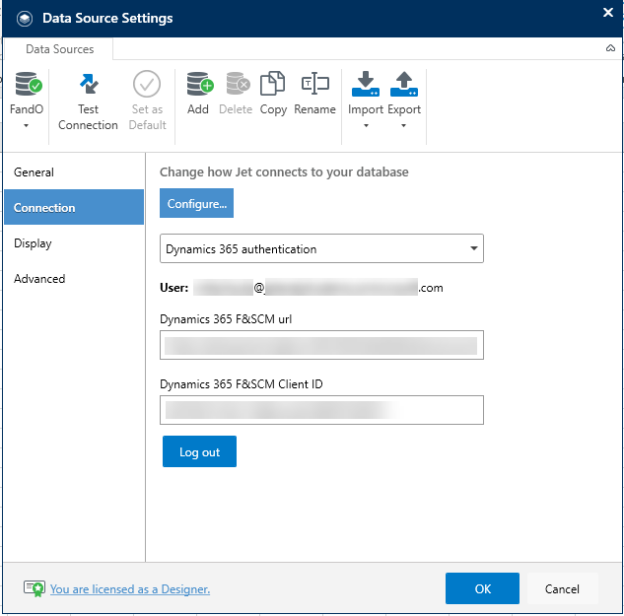This screenshot has width=624, height=616.
Task: Expand the Import dropdown arrow
Action: (366, 126)
